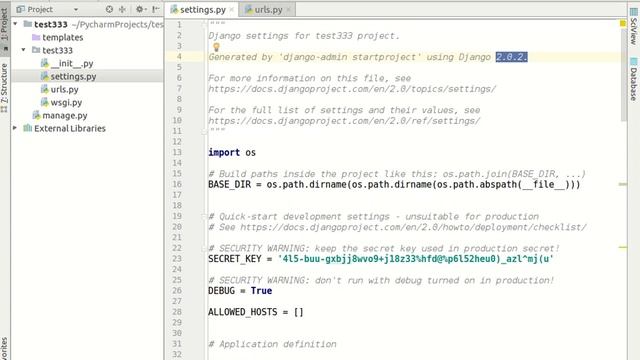Open the Database tool window

633,80
